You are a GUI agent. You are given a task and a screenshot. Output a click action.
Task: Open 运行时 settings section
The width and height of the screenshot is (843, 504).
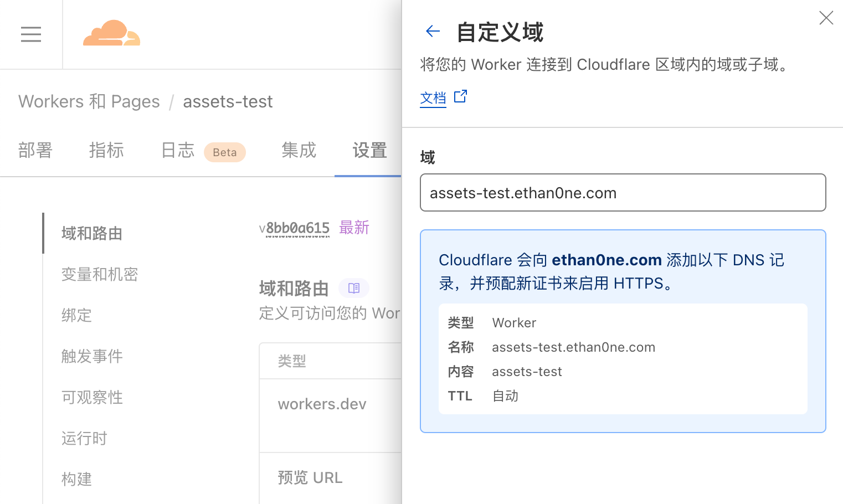tap(84, 438)
